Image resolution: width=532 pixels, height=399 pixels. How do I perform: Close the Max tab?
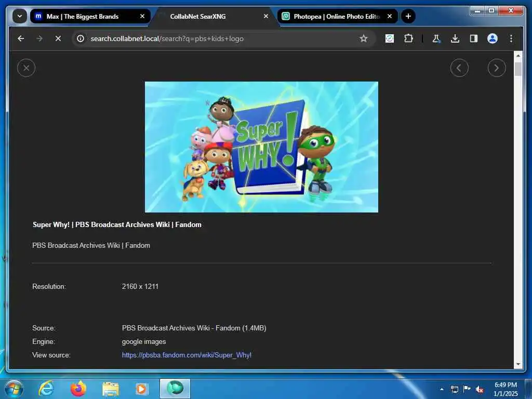tap(142, 16)
